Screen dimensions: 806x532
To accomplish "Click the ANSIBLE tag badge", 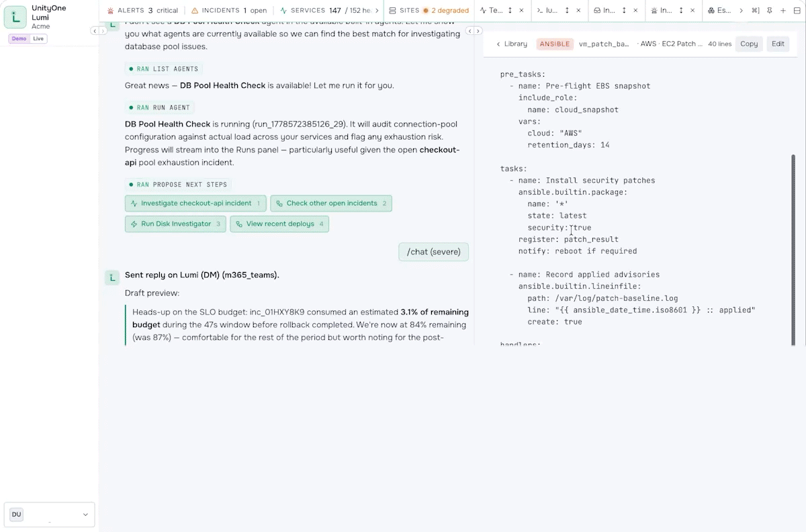I will [x=554, y=44].
